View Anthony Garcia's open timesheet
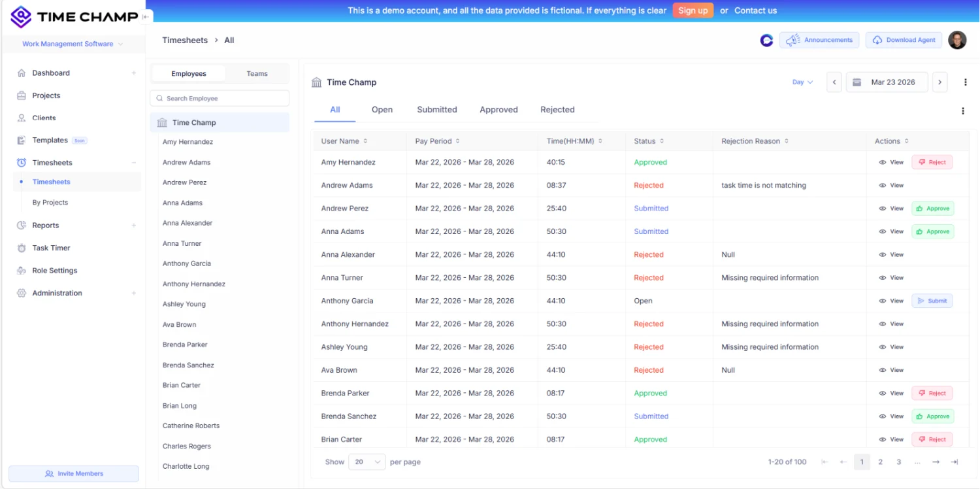 pos(890,301)
